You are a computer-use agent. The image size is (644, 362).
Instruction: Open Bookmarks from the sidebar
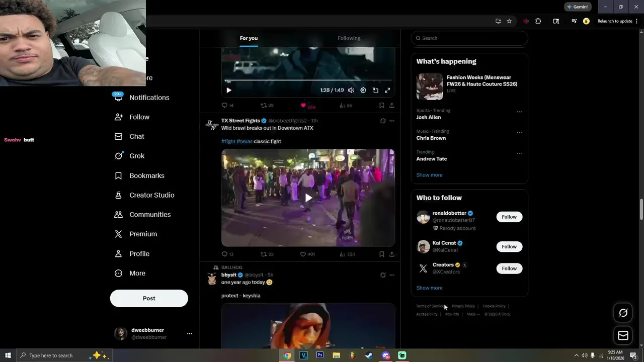(x=139, y=175)
